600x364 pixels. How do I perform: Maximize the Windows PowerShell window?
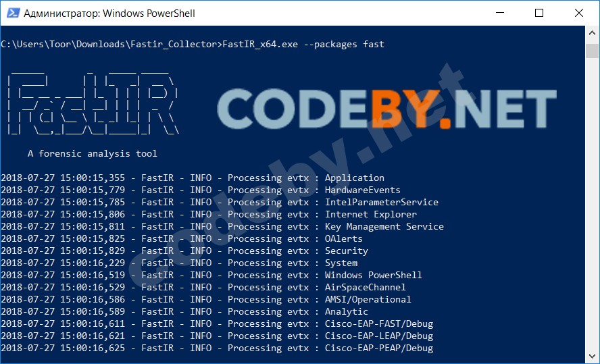click(539, 13)
